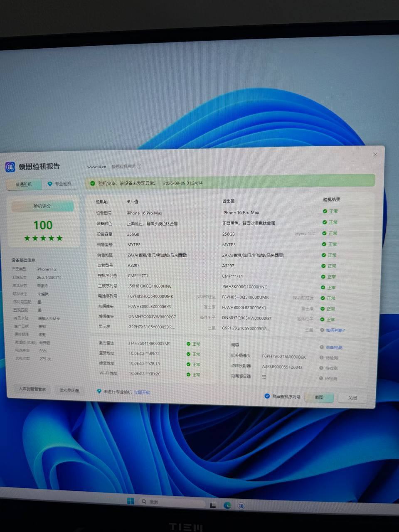Click the 正常 check icon for Wi-Fi 地址
This screenshot has width=399, height=532.
point(188,374)
